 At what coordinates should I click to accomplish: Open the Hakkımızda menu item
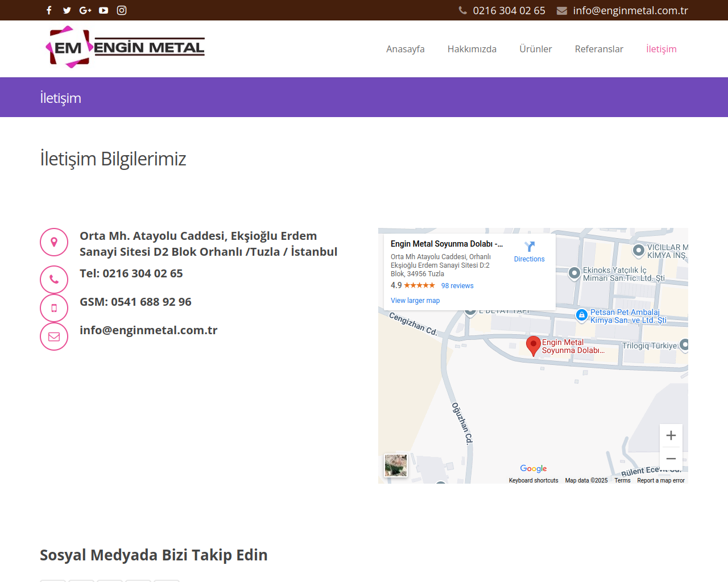(472, 49)
